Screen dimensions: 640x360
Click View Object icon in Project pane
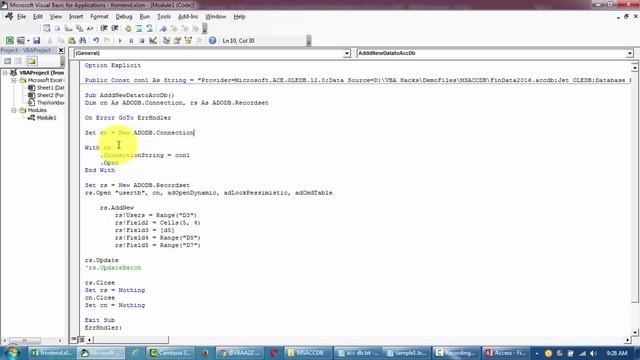pyautogui.click(x=18, y=61)
